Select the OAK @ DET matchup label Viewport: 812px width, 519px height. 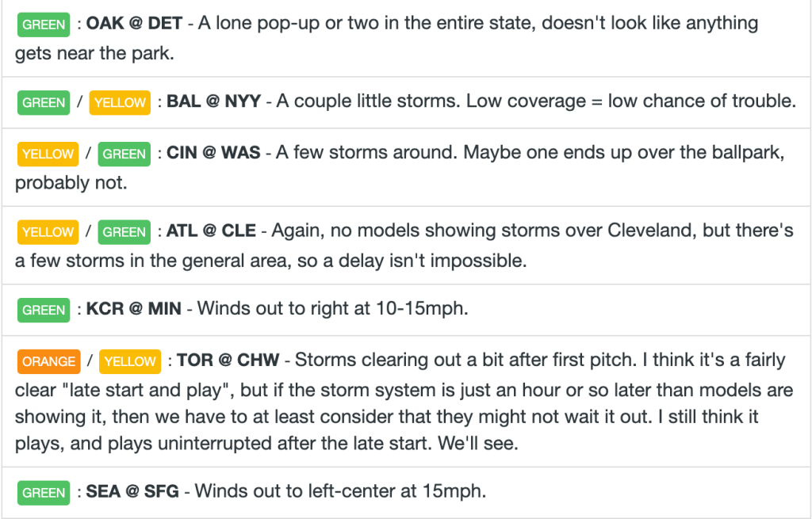(x=134, y=24)
